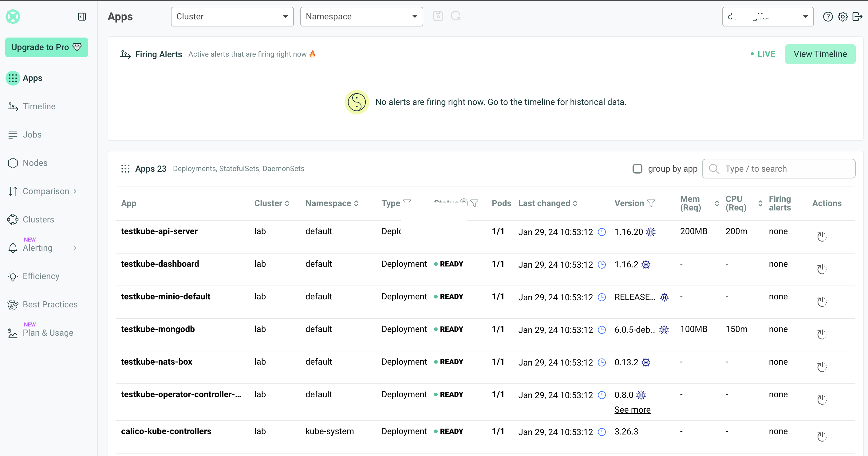Viewport: 868px width, 456px height.
Task: Click the See more link
Action: click(x=632, y=410)
